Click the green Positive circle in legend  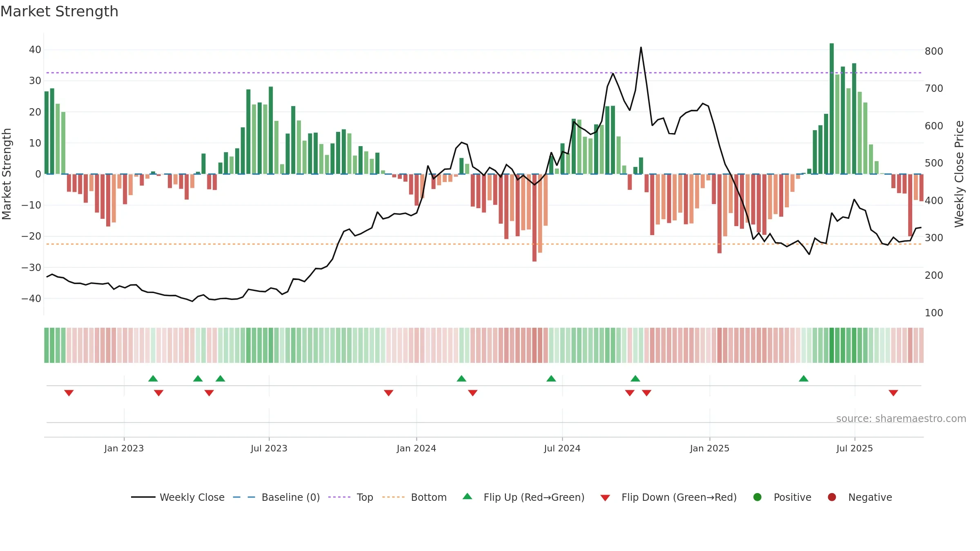point(757,497)
